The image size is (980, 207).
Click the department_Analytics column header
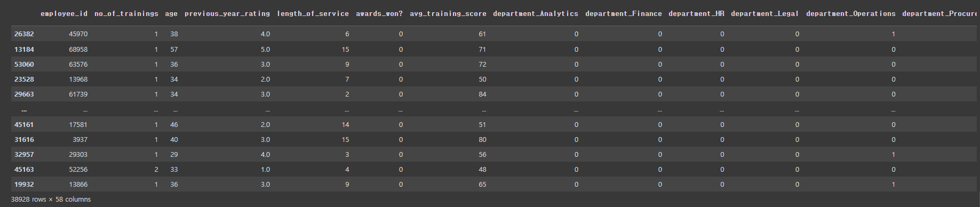pyautogui.click(x=536, y=13)
